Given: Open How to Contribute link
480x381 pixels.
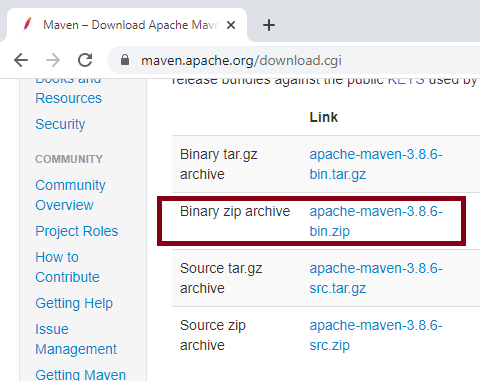Looking at the screenshot, I should 67,267.
